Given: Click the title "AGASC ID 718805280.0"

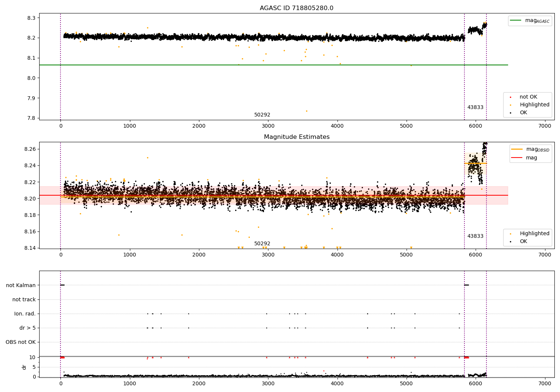Looking at the screenshot, I should click(296, 8).
